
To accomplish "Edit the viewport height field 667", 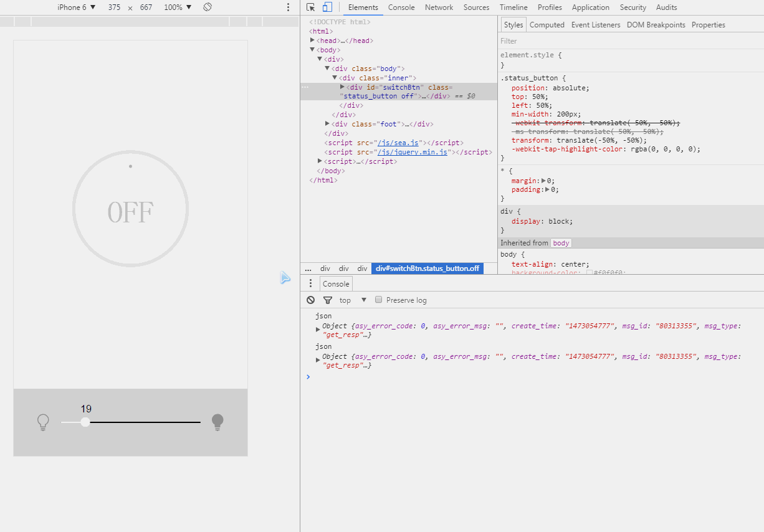I will (146, 7).
